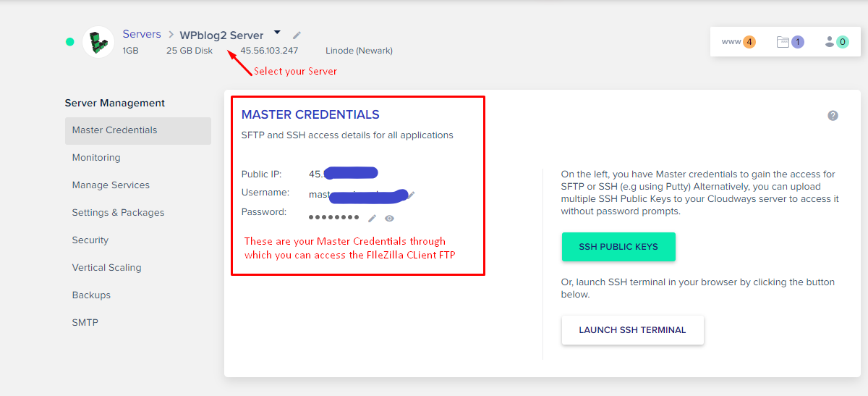Click the green server status indicator

coord(70,42)
